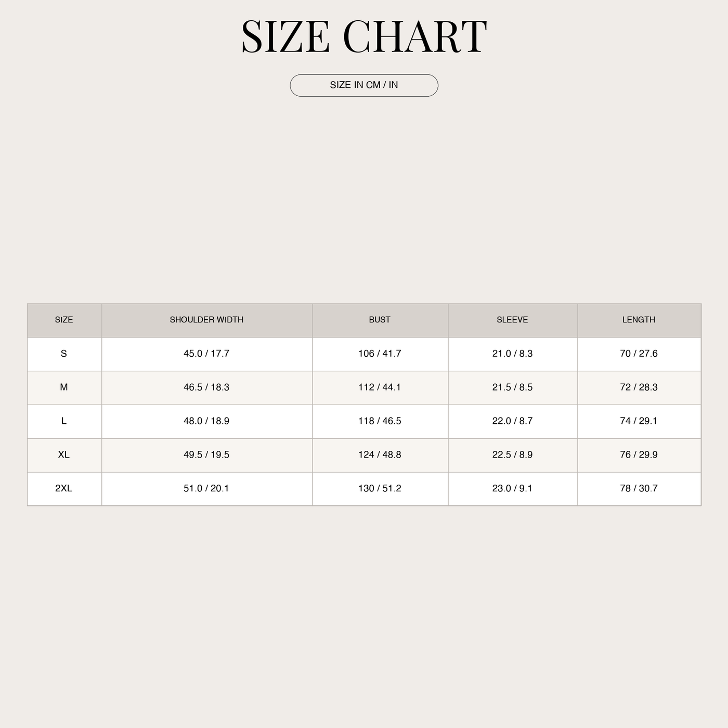The width and height of the screenshot is (728, 728).
Task: Click the SIZE CHART title
Action: (x=364, y=36)
